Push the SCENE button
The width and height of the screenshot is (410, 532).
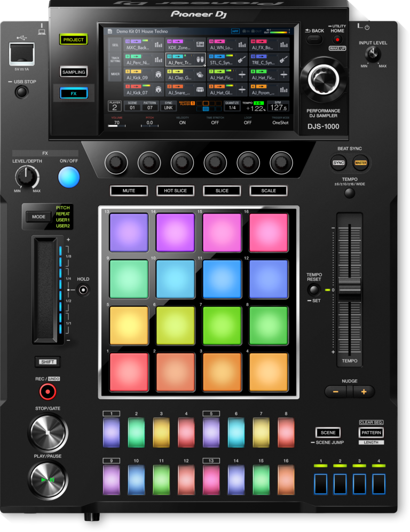pyautogui.click(x=328, y=433)
